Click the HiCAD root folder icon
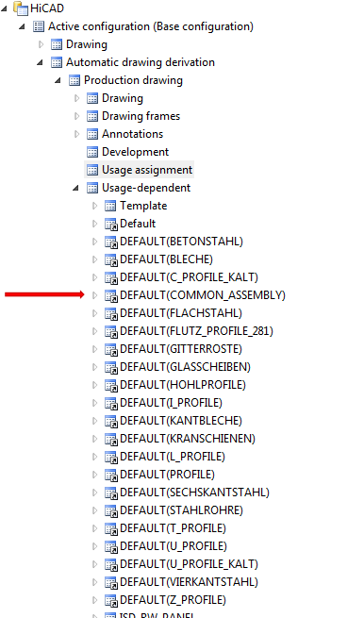364x618 pixels. coord(21,8)
